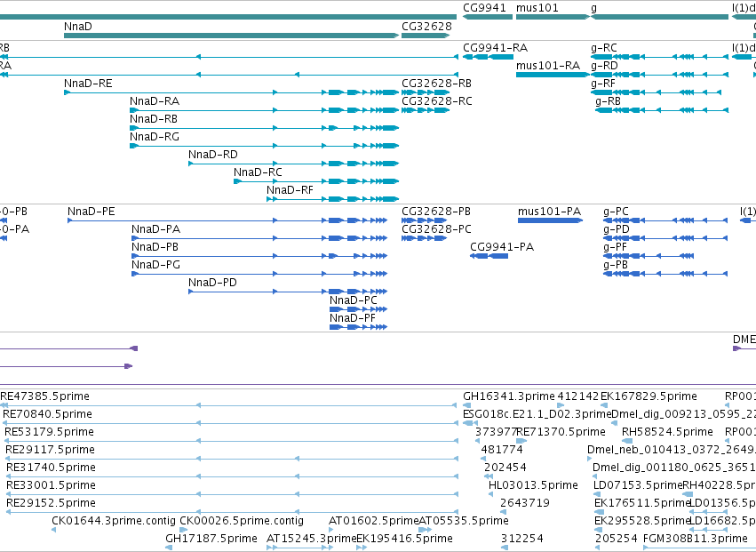The height and width of the screenshot is (552, 756).
Task: Select transcript CG32628-RC
Action: [x=426, y=110]
